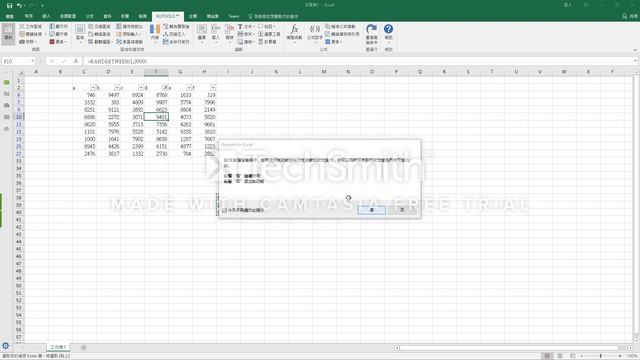Tick the don't-show-again checkbox in the dialog
640x360 pixels.
point(224,210)
